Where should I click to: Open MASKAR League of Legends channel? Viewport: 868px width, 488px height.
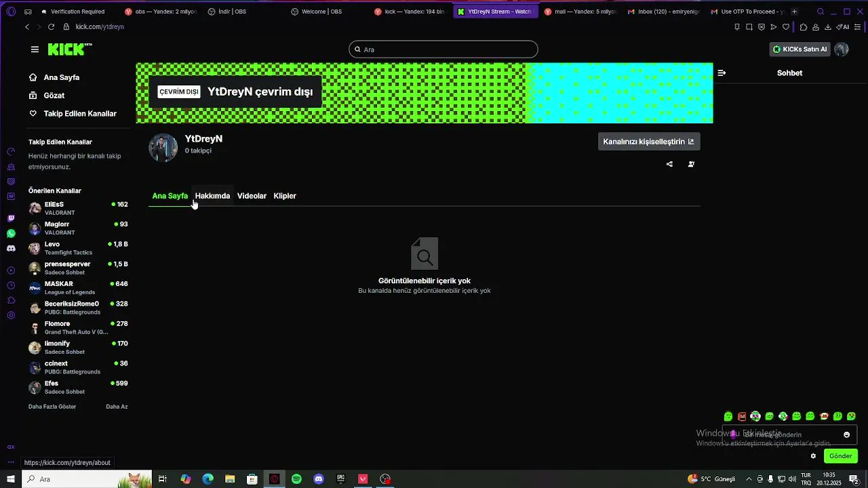tap(78, 288)
